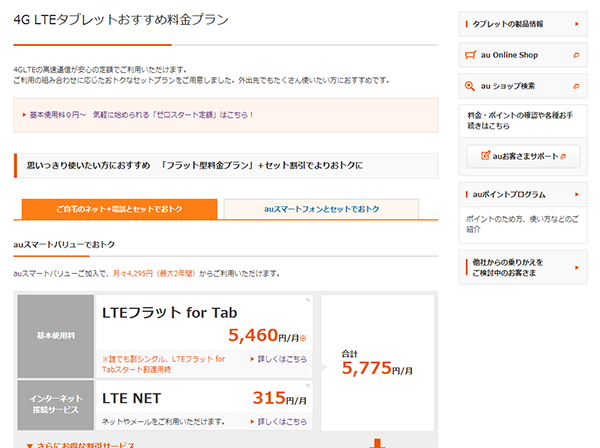Click ネットやメールをご利用いただけます text
Image resolution: width=600 pixels, height=448 pixels.
[x=163, y=422]
